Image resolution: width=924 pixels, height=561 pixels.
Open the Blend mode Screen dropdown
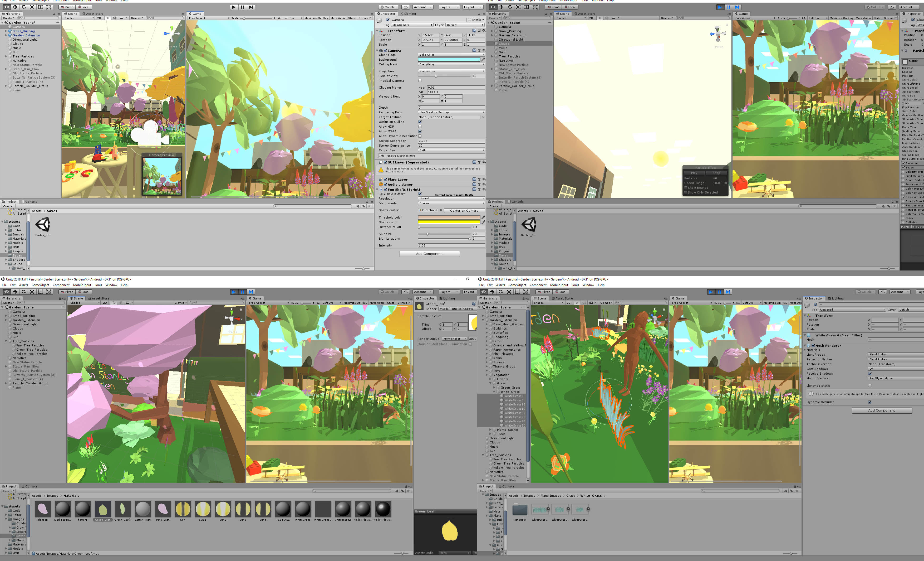click(451, 203)
